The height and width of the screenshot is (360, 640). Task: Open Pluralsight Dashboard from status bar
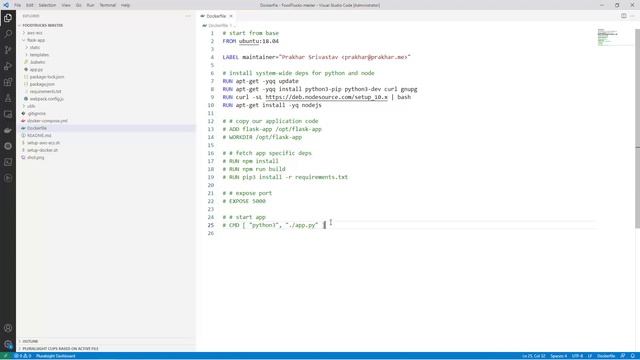(x=56, y=356)
